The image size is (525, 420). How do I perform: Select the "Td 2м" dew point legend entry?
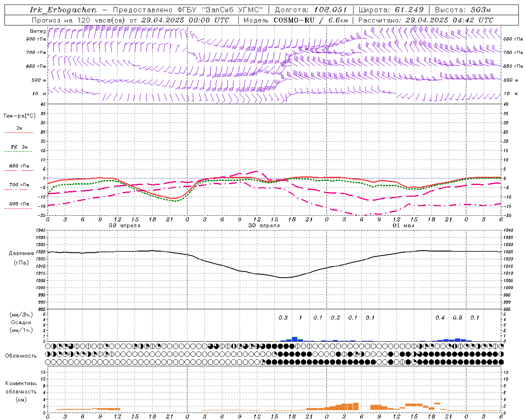click(19, 147)
